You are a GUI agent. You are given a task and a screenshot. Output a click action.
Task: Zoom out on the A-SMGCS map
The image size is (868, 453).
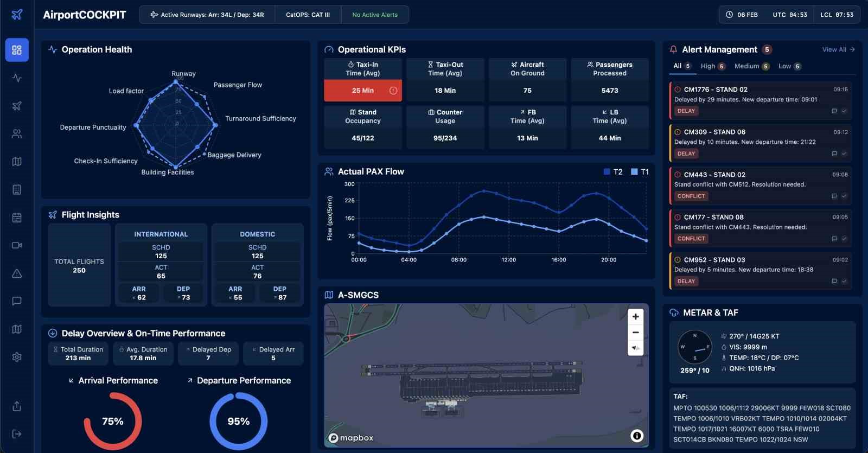pos(635,333)
